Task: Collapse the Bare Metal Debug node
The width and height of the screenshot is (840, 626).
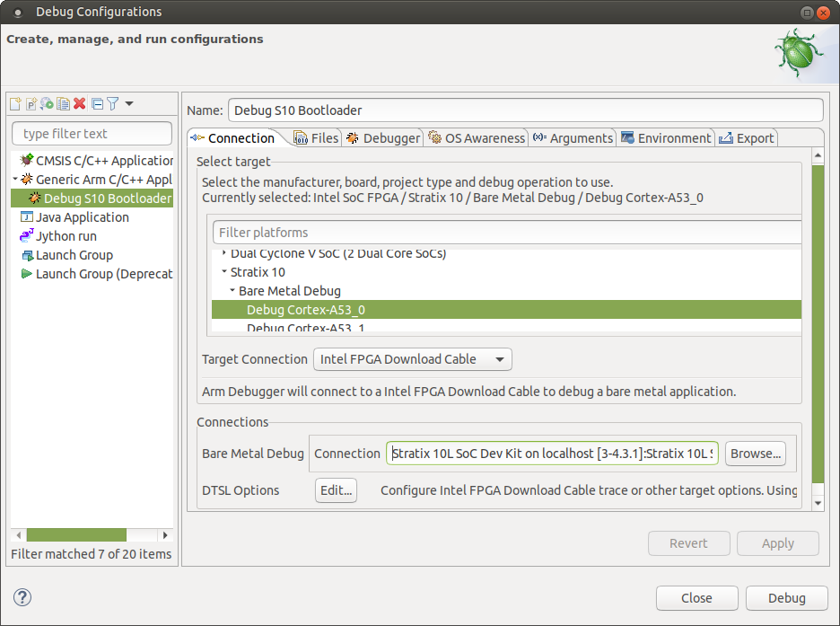Action: [232, 291]
